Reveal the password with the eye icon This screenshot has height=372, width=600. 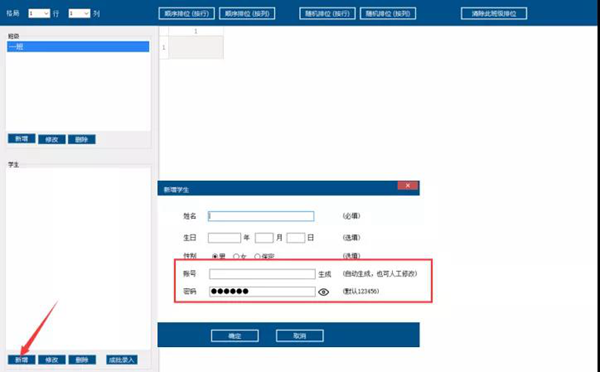pyautogui.click(x=323, y=292)
